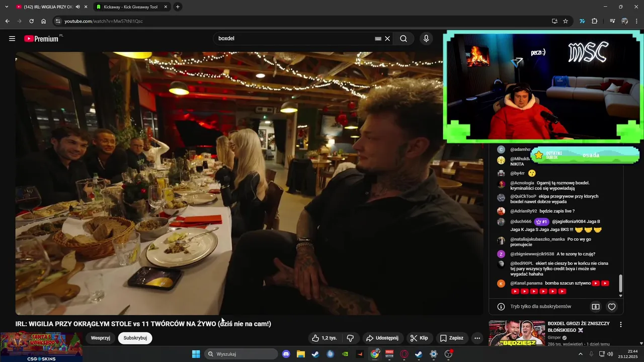Open media controls in browser toolbar
This screenshot has height=362, width=644.
coord(612,21)
